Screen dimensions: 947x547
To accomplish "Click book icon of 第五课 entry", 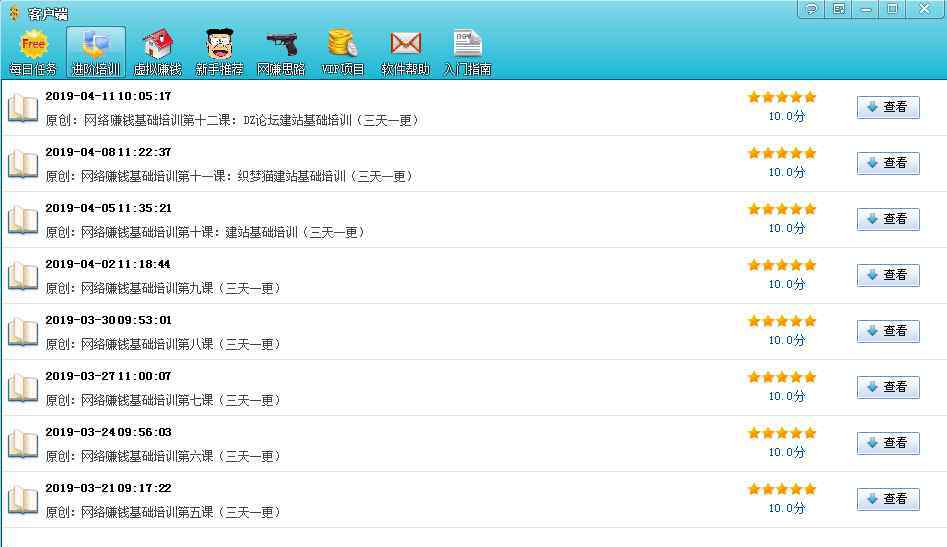I will [x=23, y=501].
